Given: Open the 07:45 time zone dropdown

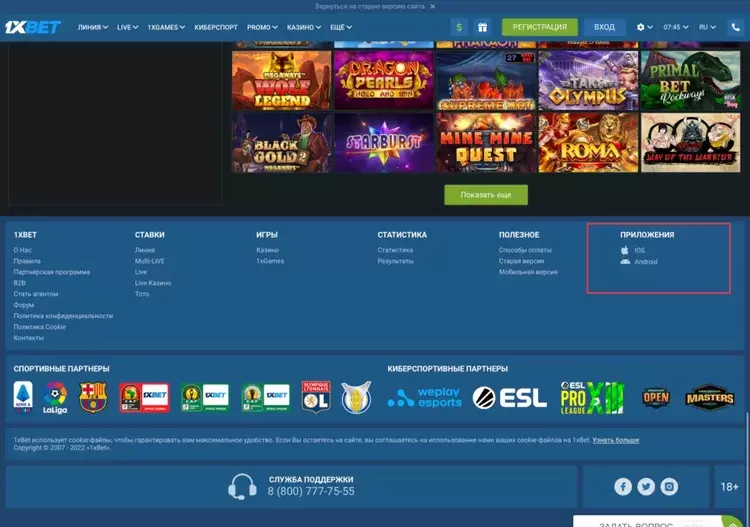Looking at the screenshot, I should pyautogui.click(x=675, y=27).
